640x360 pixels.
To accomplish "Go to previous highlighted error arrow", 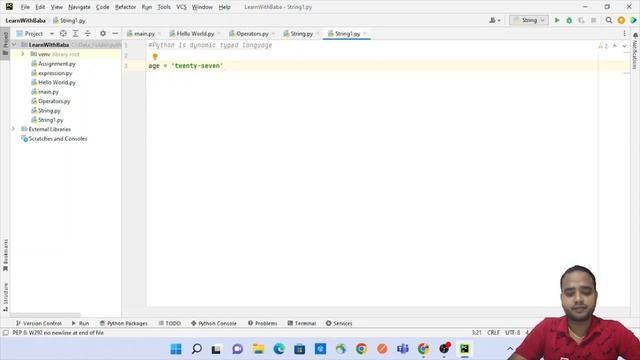I will pyautogui.click(x=615, y=46).
